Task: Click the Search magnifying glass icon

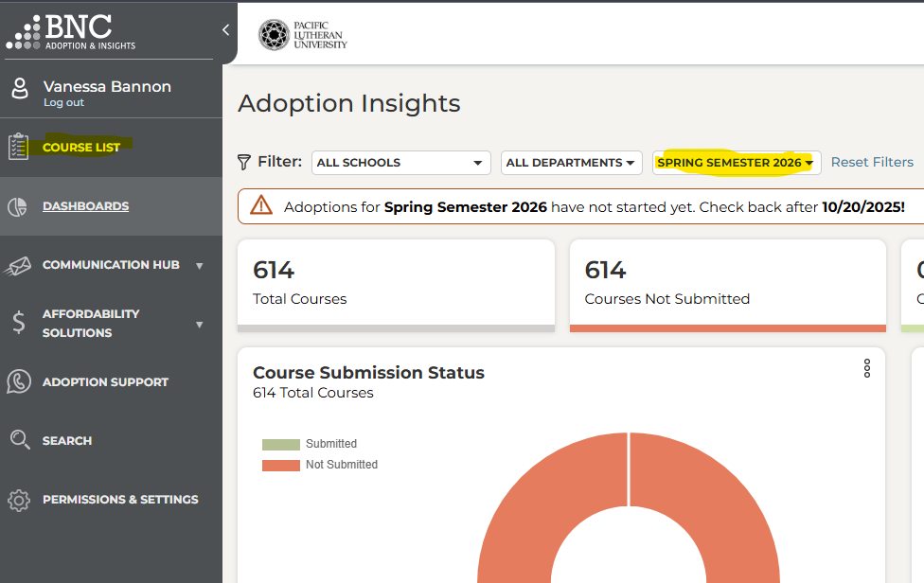Action: pyautogui.click(x=19, y=440)
